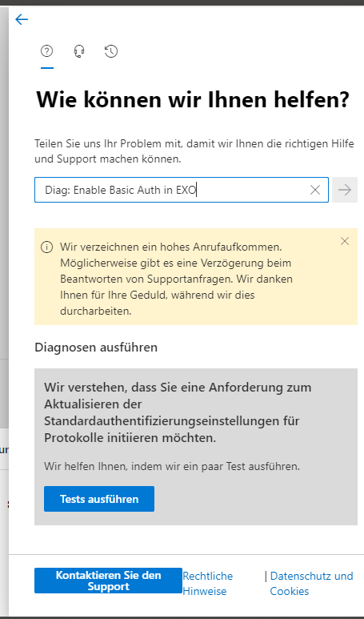Click the 'Wir helfen Ihnen' test hint text
364x619 pixels.
pyautogui.click(x=172, y=466)
